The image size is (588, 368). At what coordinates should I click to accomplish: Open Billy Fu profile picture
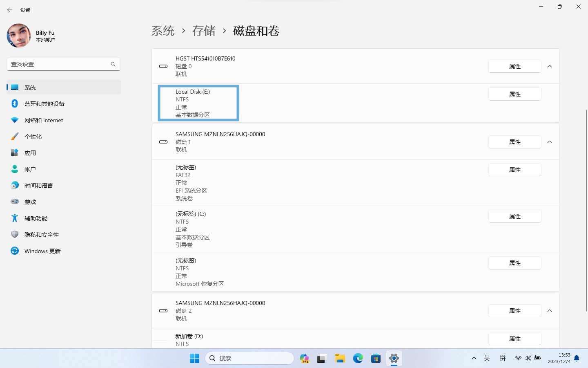[19, 36]
